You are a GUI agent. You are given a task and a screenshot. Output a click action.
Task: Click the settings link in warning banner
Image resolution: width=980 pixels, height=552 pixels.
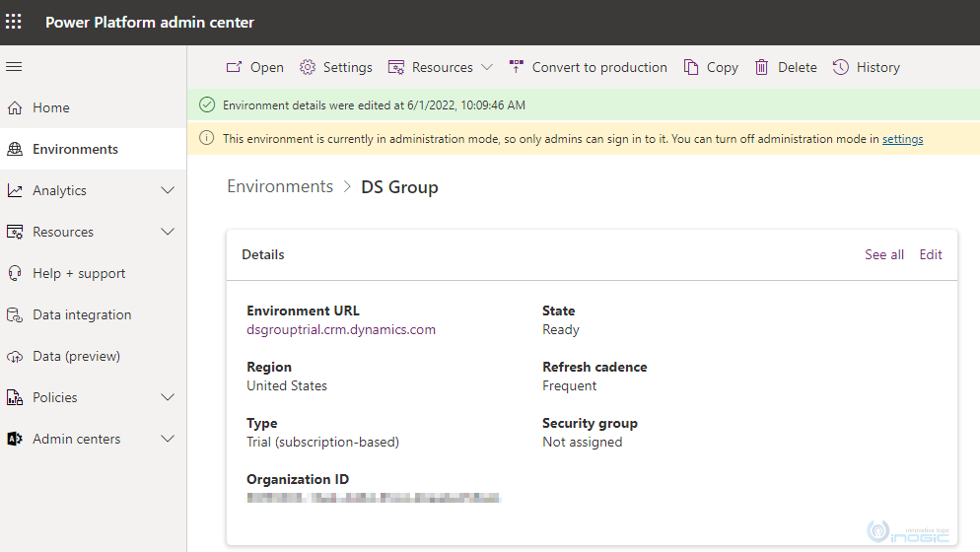tap(902, 139)
